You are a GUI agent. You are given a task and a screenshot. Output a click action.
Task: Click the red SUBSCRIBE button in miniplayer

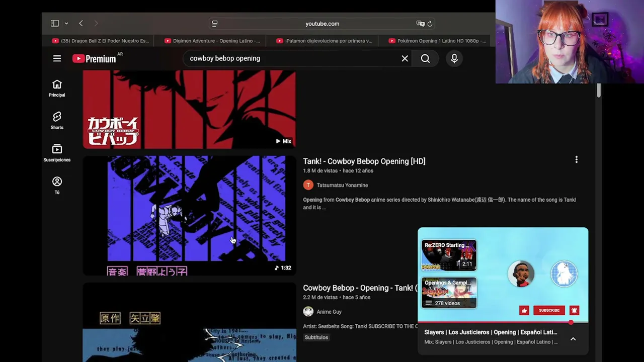(x=549, y=311)
